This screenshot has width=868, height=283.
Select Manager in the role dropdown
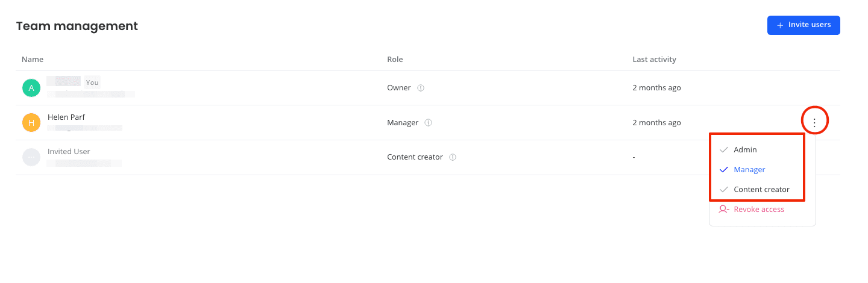[x=749, y=170]
